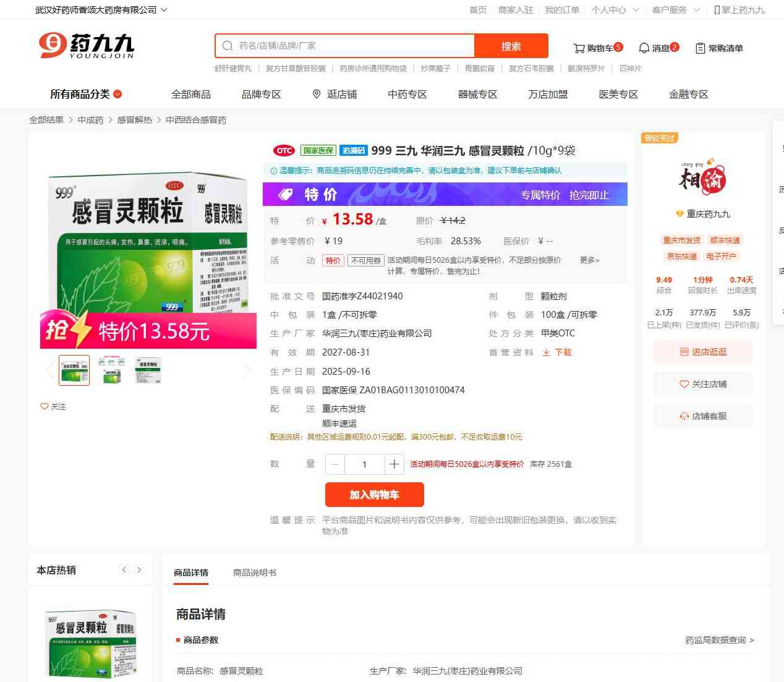Expand 更多 promotion details
Viewport: 784px width, 682px height.
pyautogui.click(x=589, y=260)
